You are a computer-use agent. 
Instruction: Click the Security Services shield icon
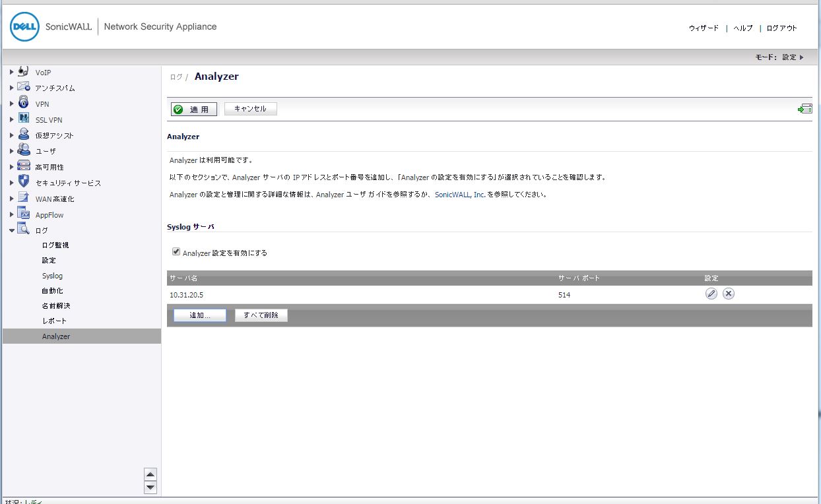tap(24, 182)
